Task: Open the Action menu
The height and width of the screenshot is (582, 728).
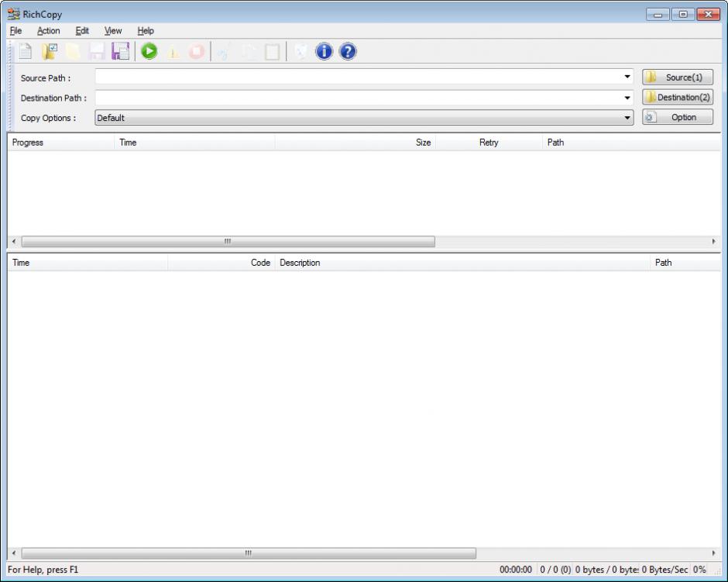Action: tap(48, 31)
